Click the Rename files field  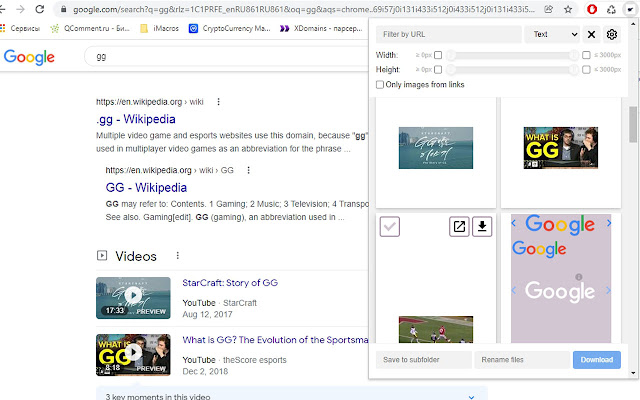tap(522, 360)
